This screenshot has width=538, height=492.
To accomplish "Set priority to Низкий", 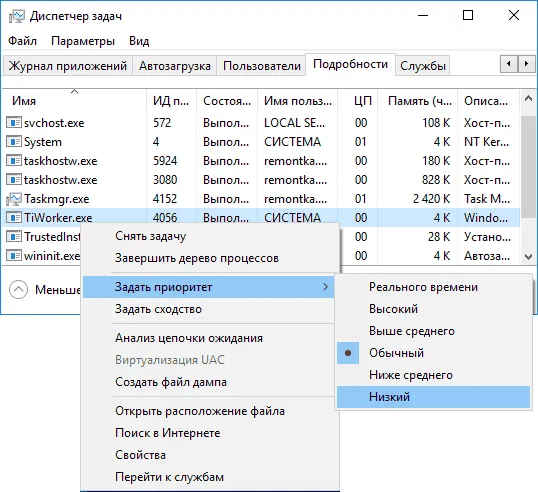I will [434, 397].
